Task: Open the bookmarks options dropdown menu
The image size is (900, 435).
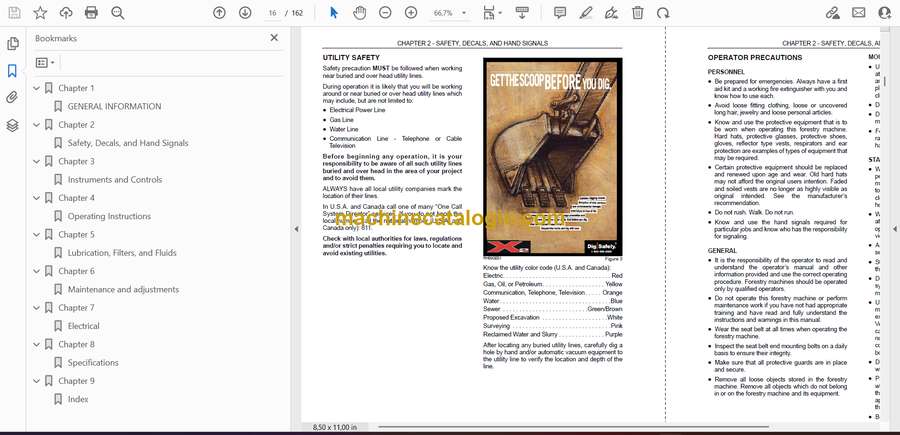Action: coord(46,62)
